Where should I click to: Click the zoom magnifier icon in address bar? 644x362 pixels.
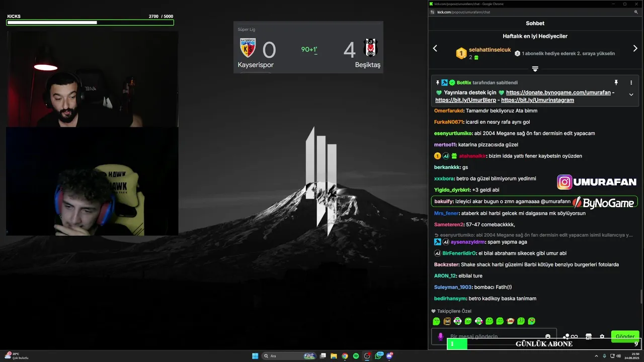point(636,12)
